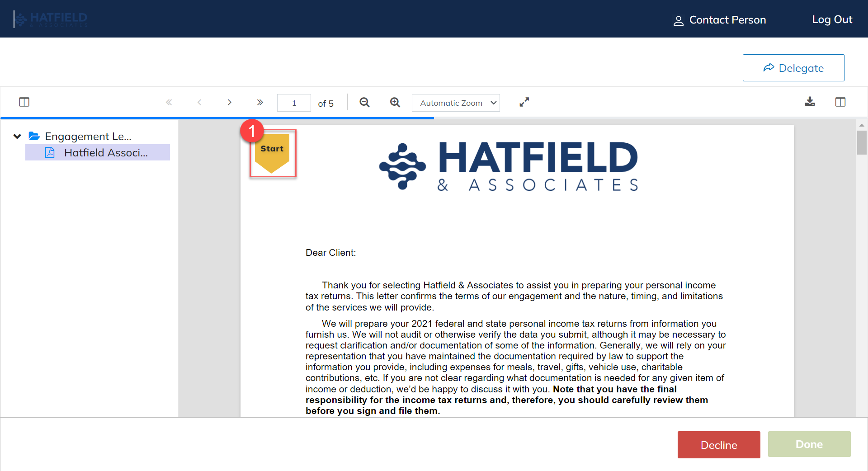This screenshot has height=471, width=868.
Task: Zoom out of the document
Action: click(365, 102)
